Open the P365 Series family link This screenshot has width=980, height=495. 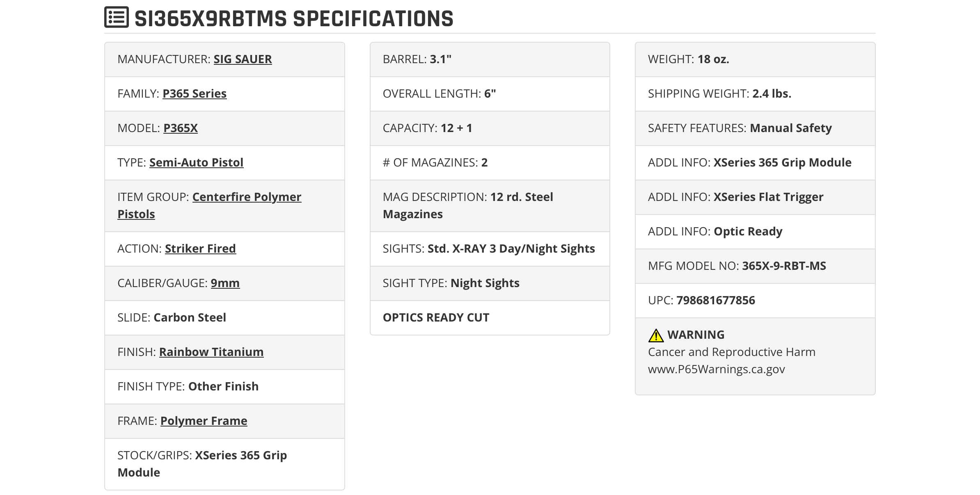(195, 94)
